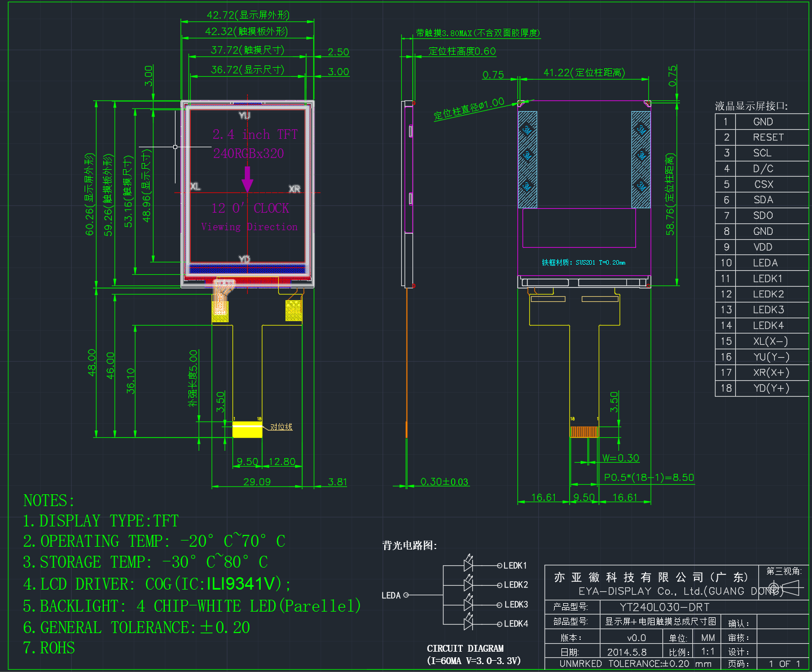Click the '240RGBx320' resolution text
This screenshot has width=812, height=672.
[x=248, y=153]
